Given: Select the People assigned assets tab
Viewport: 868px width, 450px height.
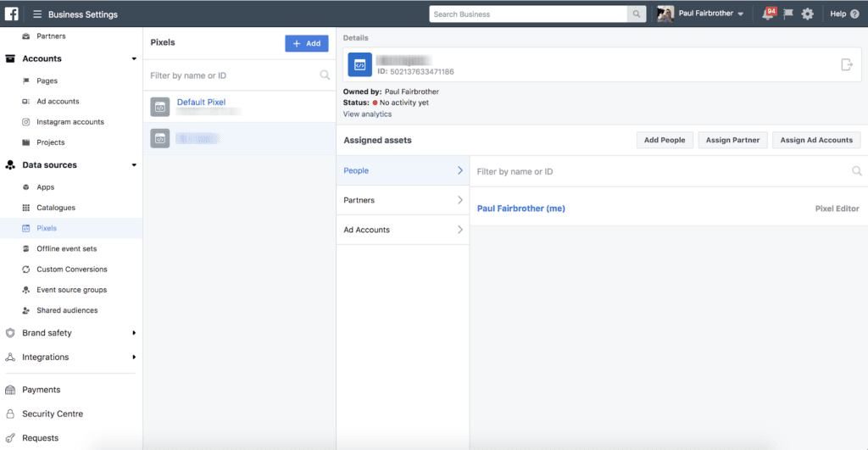Looking at the screenshot, I should [403, 170].
